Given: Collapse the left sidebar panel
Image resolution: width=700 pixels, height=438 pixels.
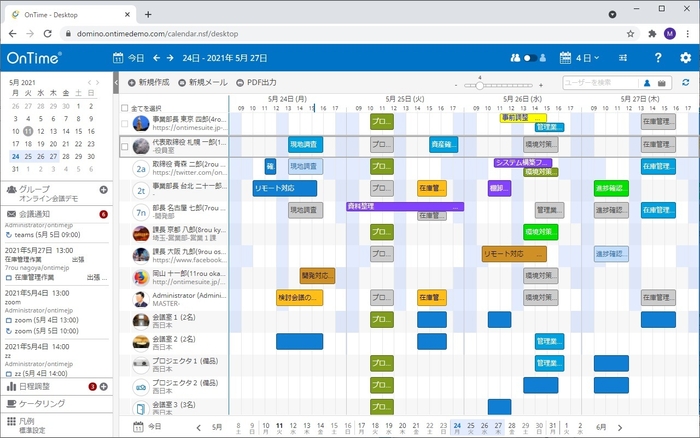Looking at the screenshot, I should [x=116, y=83].
